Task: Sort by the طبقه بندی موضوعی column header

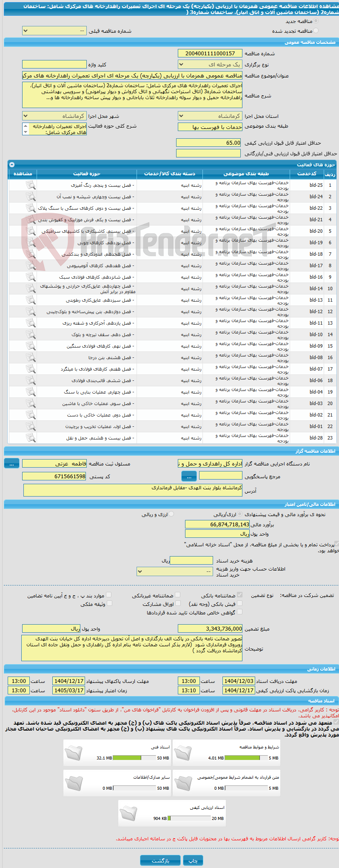Action: coord(246,174)
